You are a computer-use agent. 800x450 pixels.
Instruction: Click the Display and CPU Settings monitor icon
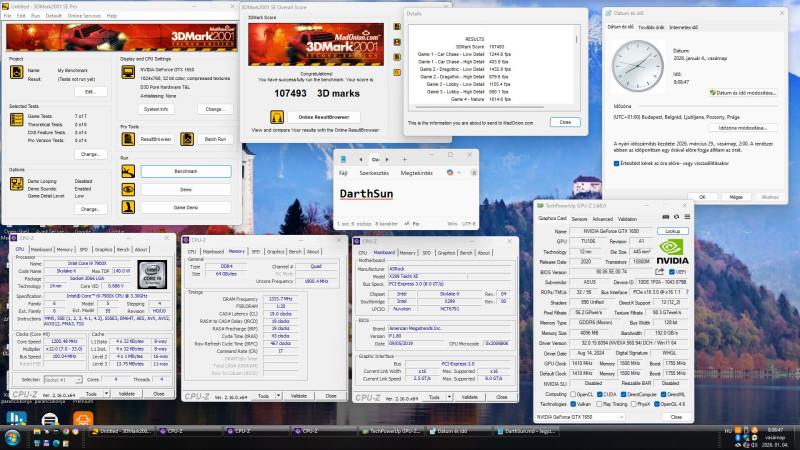tap(128, 72)
